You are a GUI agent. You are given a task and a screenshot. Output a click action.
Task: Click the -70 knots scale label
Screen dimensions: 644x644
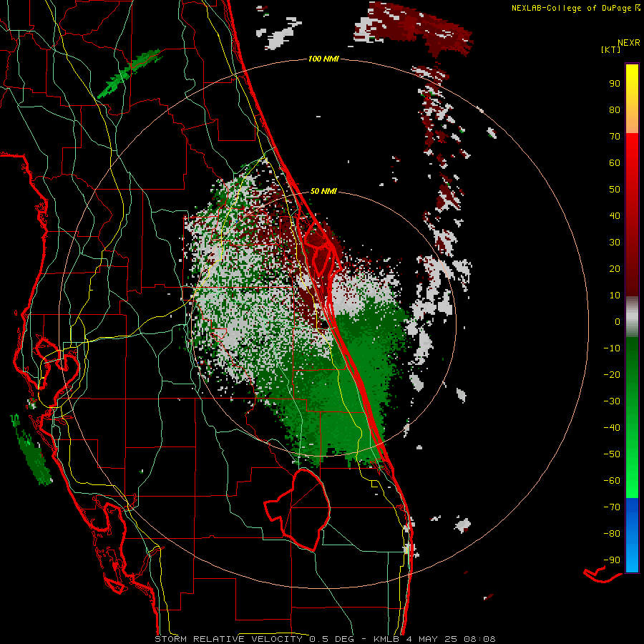coord(612,507)
